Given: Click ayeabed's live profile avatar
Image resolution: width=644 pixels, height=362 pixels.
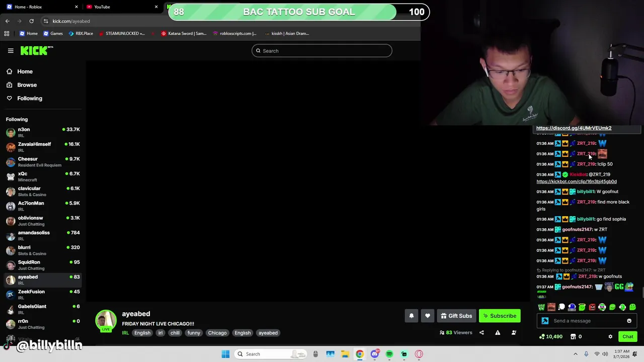Looking at the screenshot, I should click(x=106, y=321).
